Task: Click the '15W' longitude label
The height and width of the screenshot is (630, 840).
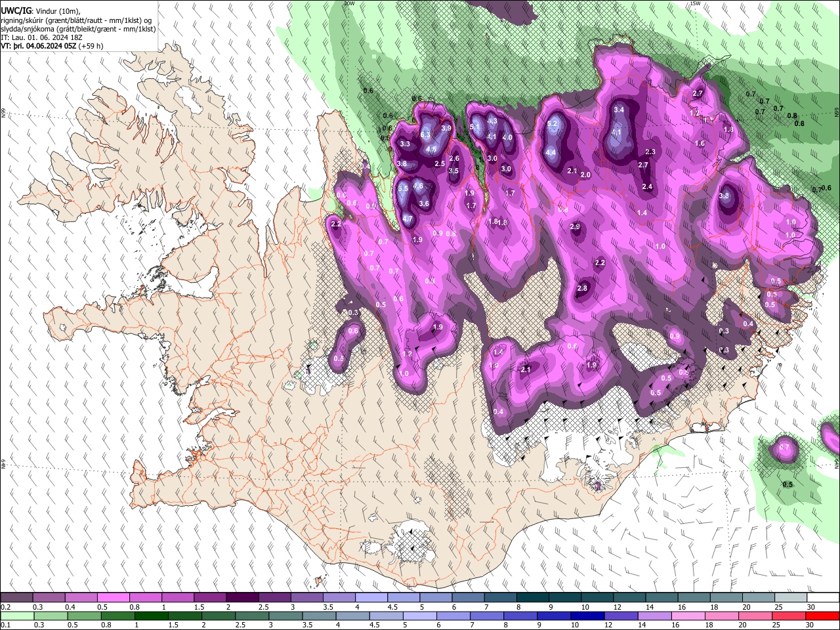Action: 695,3
